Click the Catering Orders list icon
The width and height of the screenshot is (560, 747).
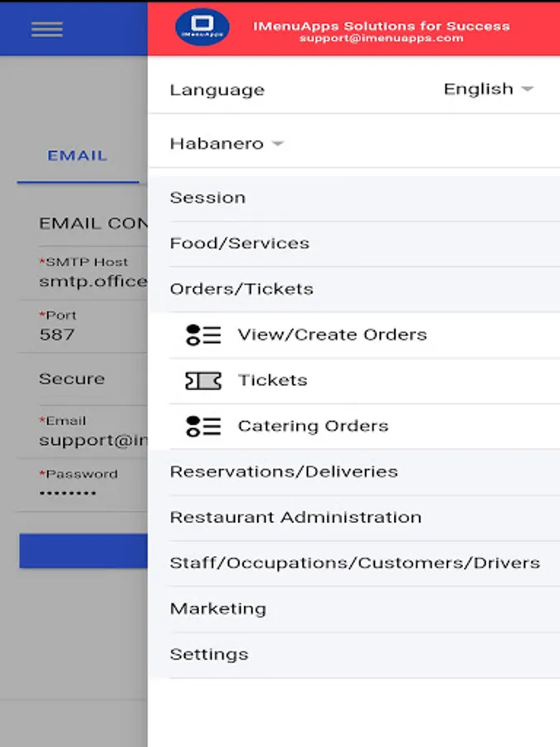tap(203, 426)
